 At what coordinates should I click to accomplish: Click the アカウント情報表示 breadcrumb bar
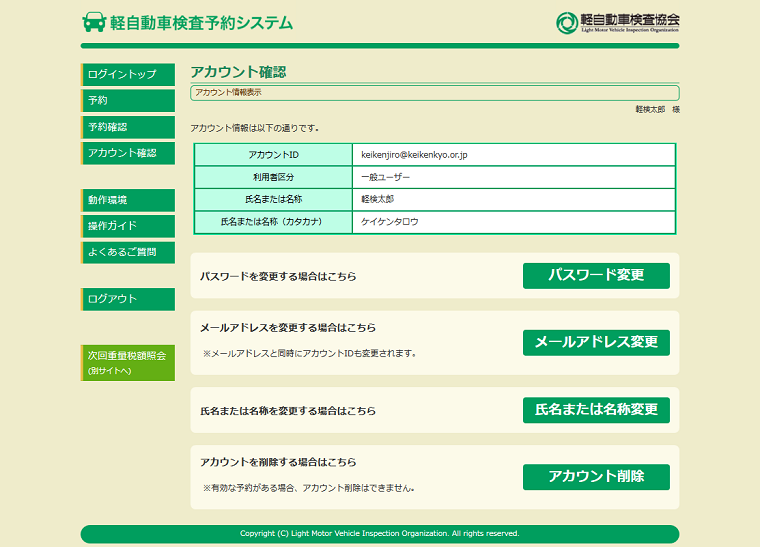coord(434,93)
